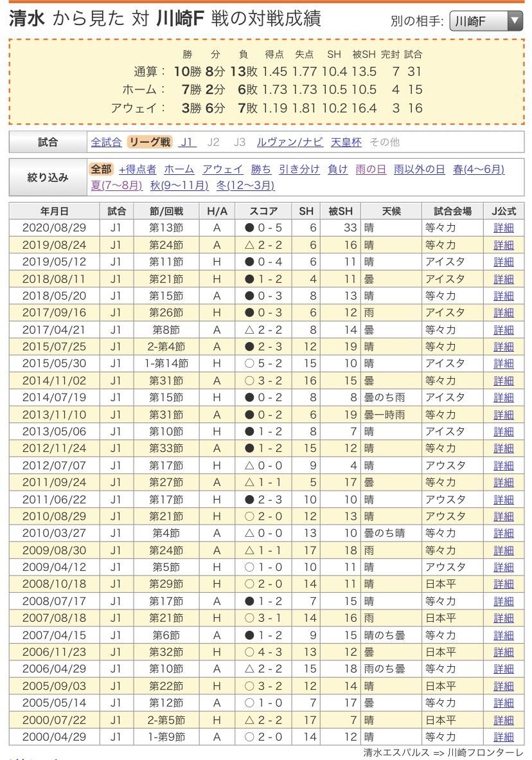Open 詳細 for the 2020/08/29 match
This screenshot has width=532, height=760.
point(503,228)
